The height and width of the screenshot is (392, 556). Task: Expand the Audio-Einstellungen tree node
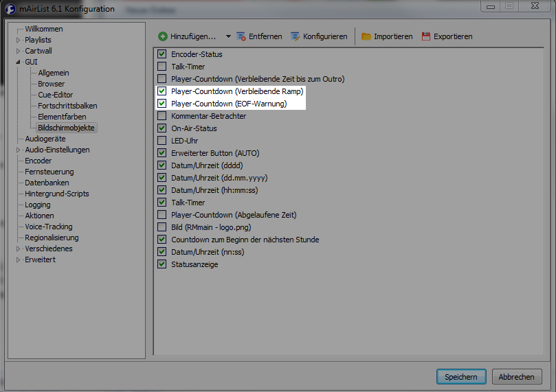pyautogui.click(x=18, y=150)
